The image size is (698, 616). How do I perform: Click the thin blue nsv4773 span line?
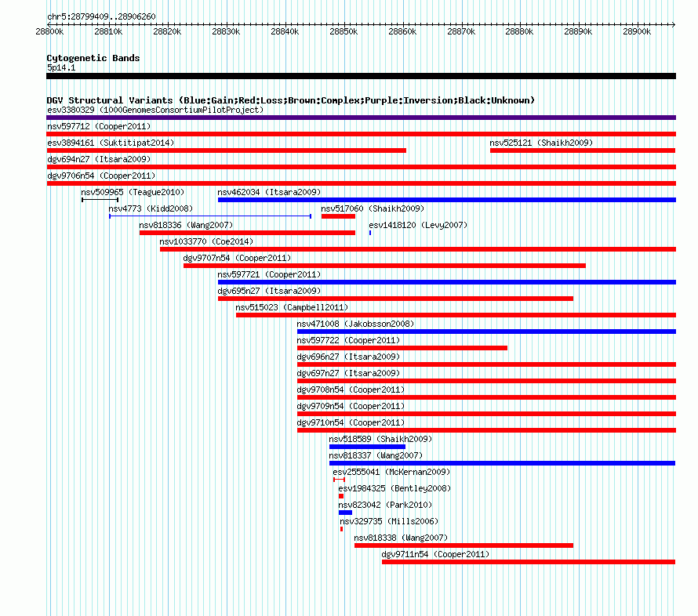point(210,216)
